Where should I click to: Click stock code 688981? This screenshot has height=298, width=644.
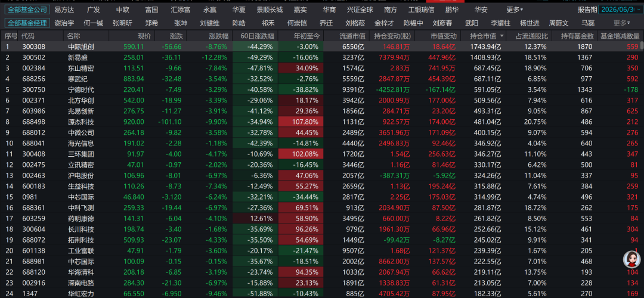tap(32, 261)
